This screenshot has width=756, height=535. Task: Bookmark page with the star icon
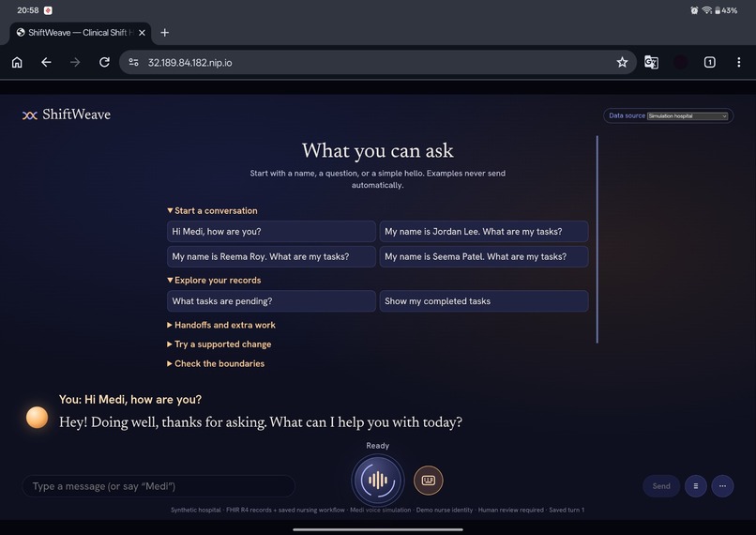pyautogui.click(x=622, y=62)
